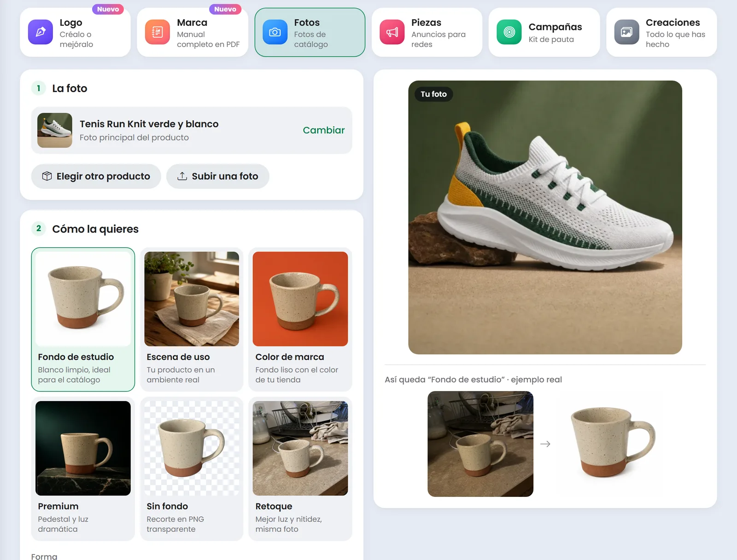Screen dimensions: 737x560
Task: Click the "Cómo la quieres" heading
Action: pos(95,229)
